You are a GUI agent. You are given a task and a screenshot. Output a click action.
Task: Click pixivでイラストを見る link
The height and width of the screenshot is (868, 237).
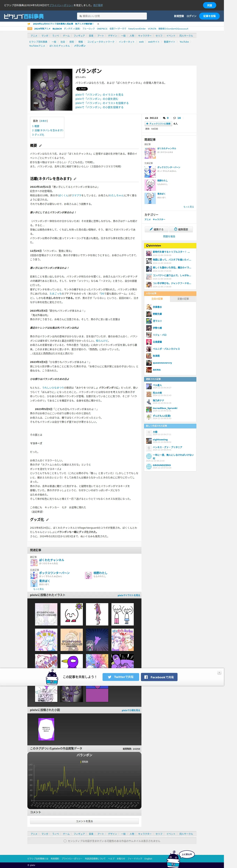point(129,595)
